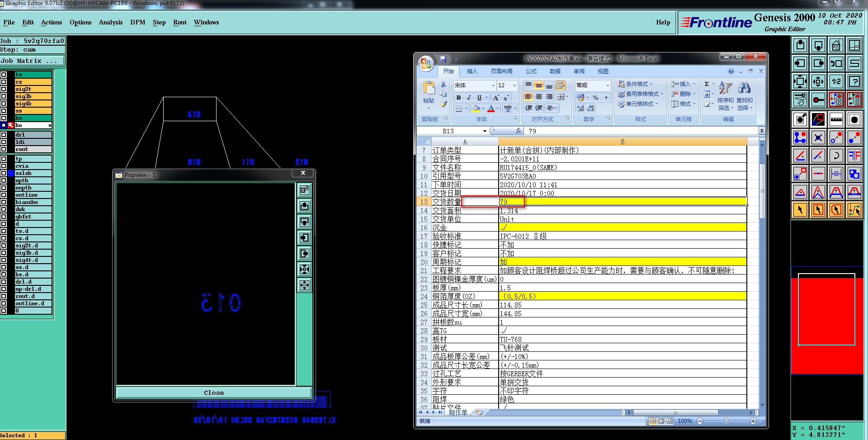Viewport: 868px width, 440px height.
Task: Select the ruler measurement tool
Action: tap(836, 119)
